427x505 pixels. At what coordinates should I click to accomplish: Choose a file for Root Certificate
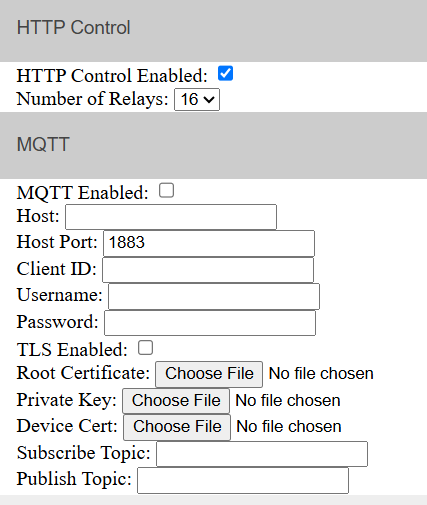209,374
